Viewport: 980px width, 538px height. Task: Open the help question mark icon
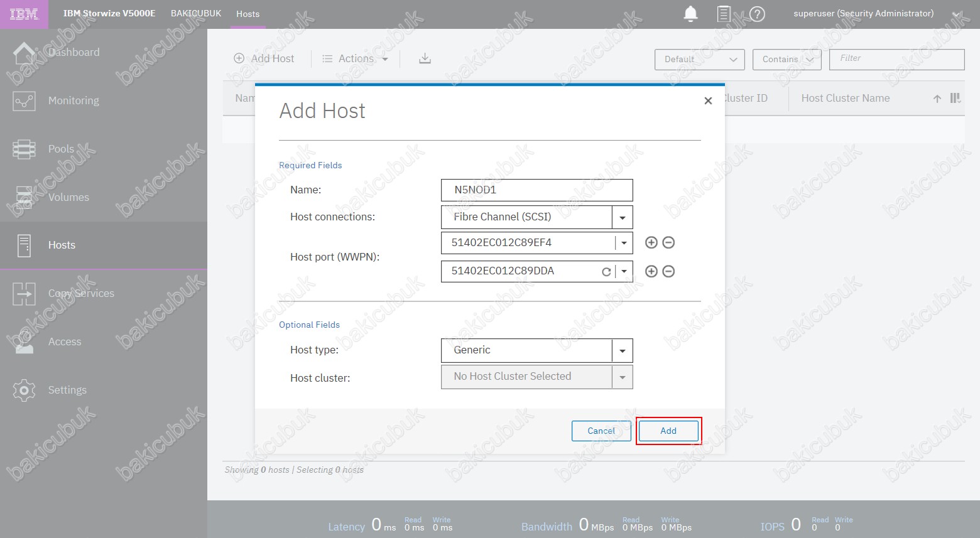pos(758,14)
